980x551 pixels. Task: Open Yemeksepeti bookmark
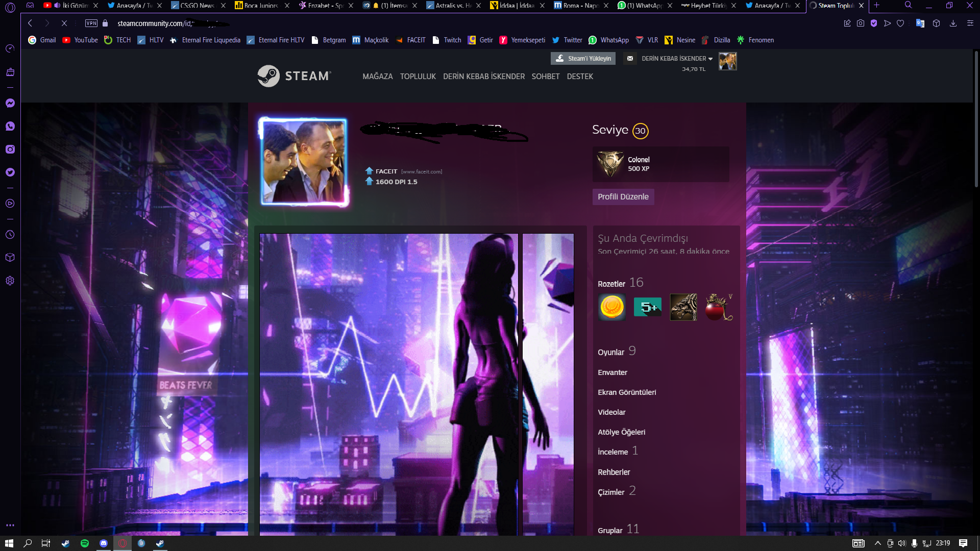click(x=522, y=40)
